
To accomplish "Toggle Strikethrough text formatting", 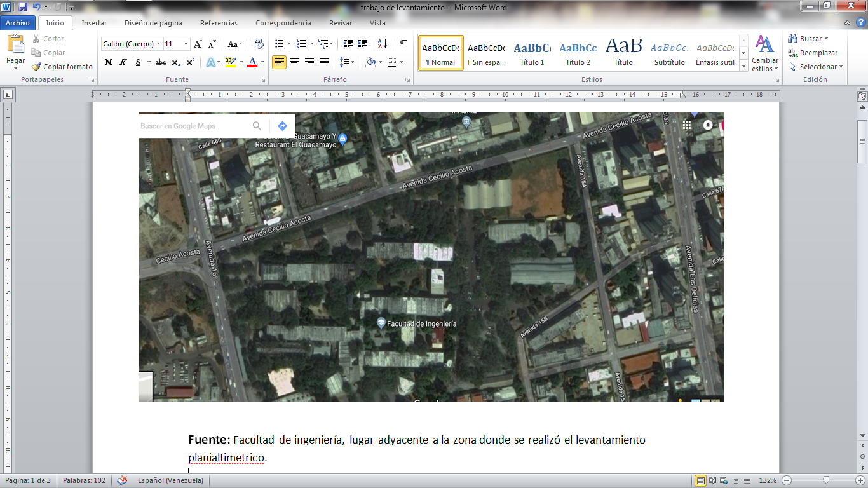I will pyautogui.click(x=160, y=62).
